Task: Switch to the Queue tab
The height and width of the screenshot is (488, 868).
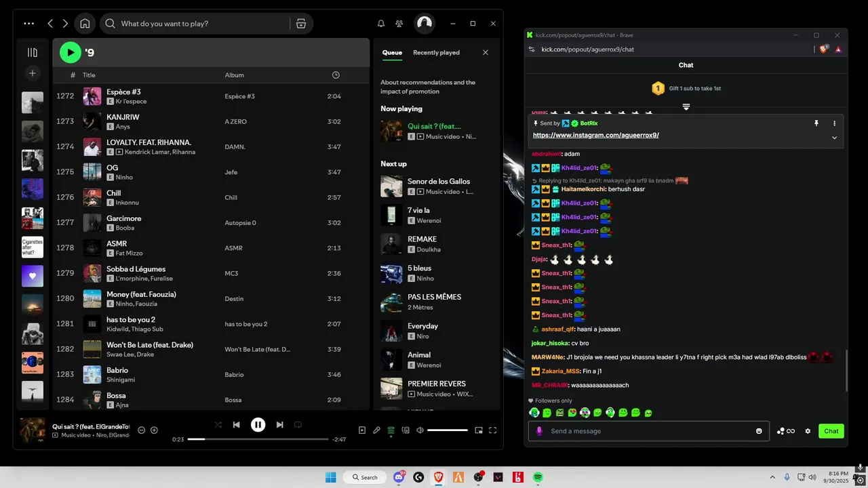Action: click(x=392, y=52)
